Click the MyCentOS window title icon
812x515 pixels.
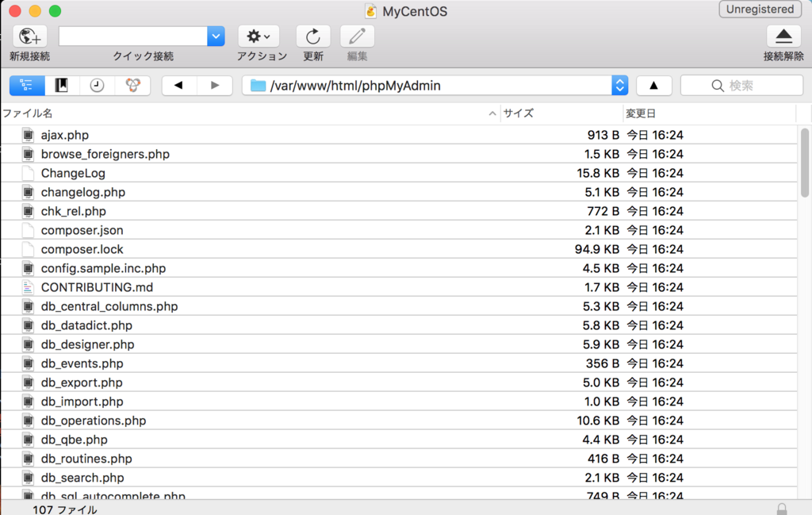pyautogui.click(x=370, y=11)
